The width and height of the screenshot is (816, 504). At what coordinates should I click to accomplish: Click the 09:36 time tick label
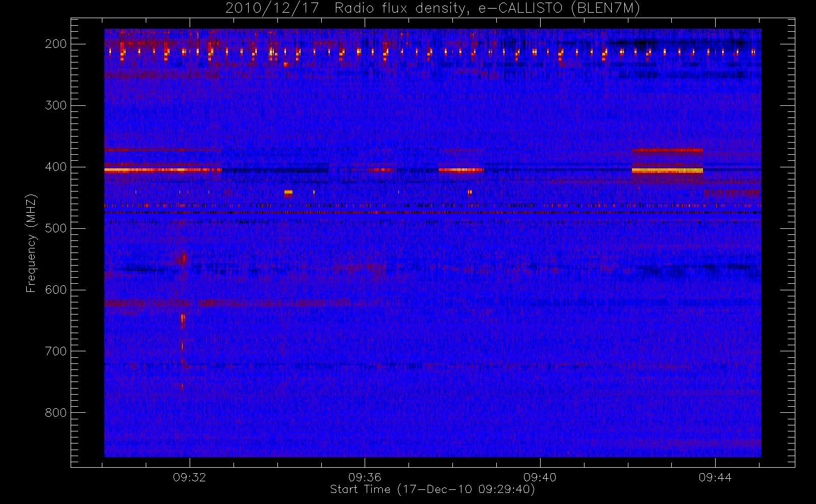pyautogui.click(x=365, y=477)
